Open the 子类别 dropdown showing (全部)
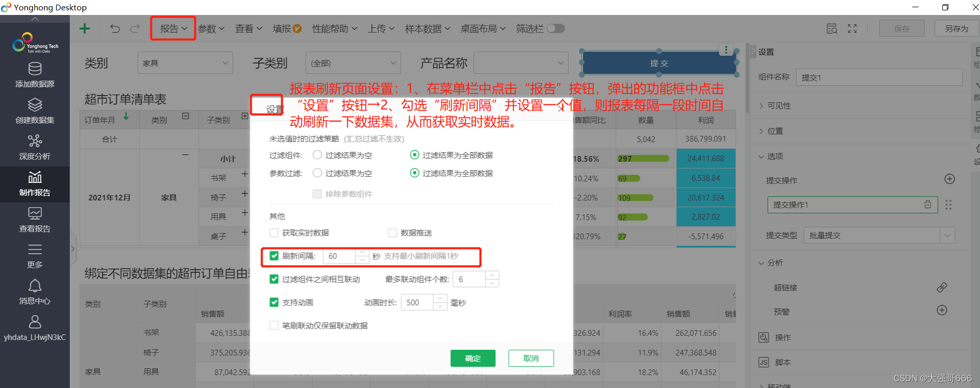The image size is (980, 388). click(353, 63)
